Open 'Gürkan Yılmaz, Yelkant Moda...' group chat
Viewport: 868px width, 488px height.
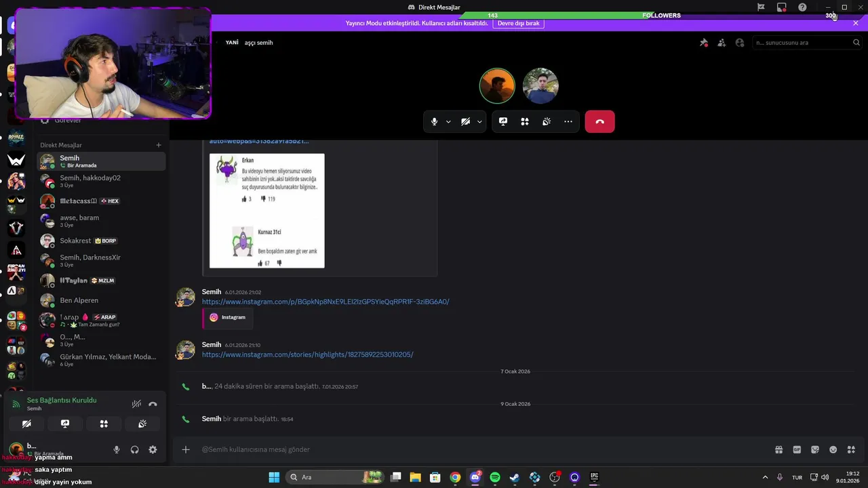click(102, 360)
